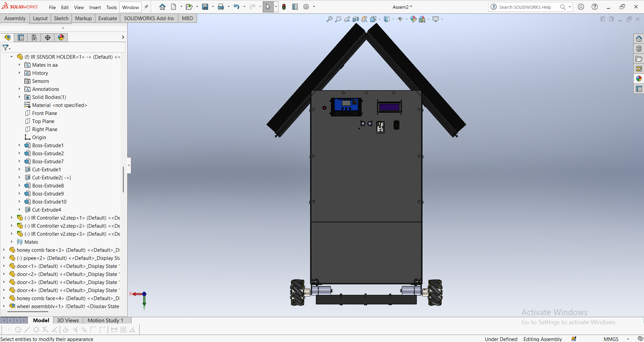Viewport: 644px width, 342px height.
Task: Switch to the Evaluate ribbon tab
Action: coord(108,18)
